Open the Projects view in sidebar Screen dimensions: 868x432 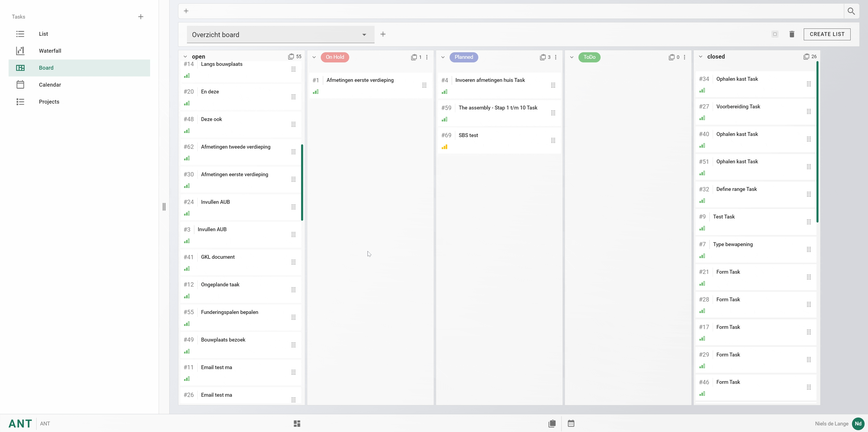pyautogui.click(x=49, y=102)
